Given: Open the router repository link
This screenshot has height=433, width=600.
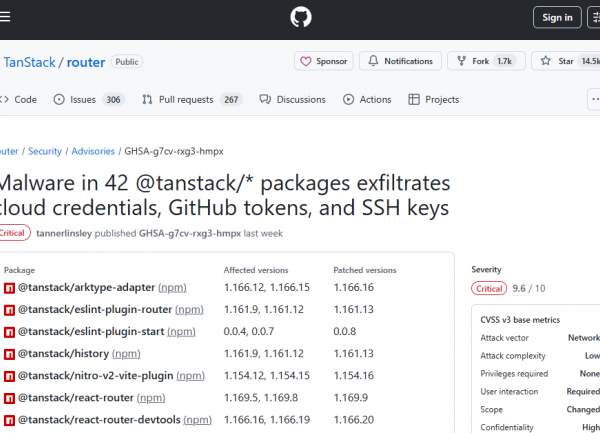Looking at the screenshot, I should click(x=86, y=62).
